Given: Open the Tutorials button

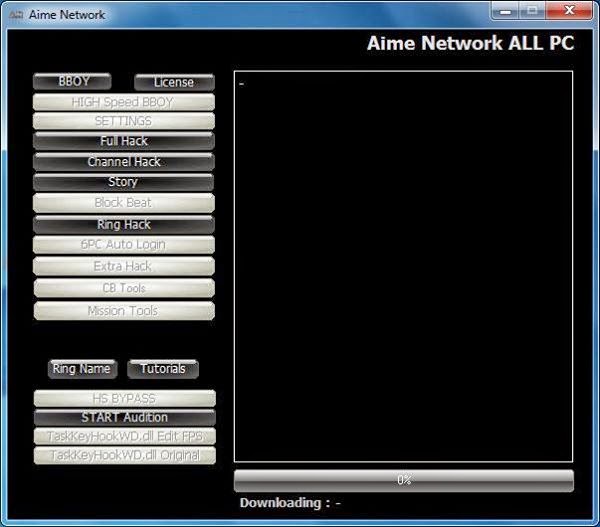Looking at the screenshot, I should coord(163,369).
